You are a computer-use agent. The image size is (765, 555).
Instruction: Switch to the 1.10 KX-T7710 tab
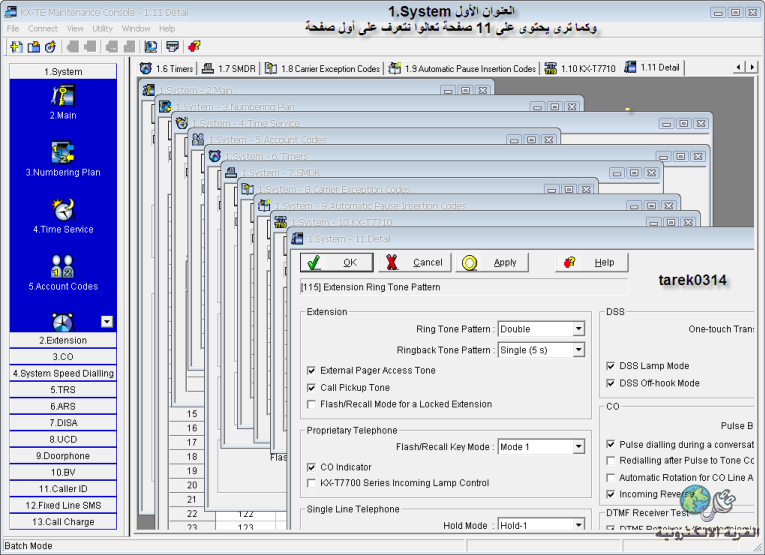click(x=581, y=68)
